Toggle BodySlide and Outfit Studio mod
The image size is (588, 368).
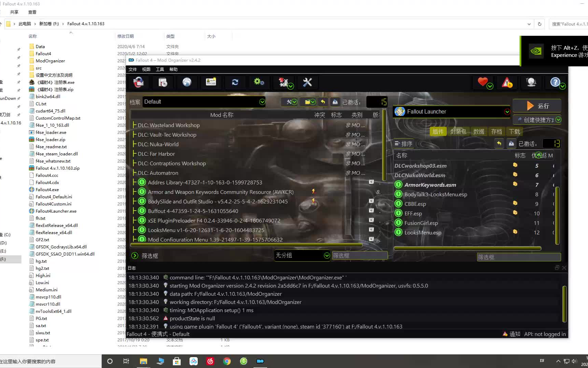coord(142,201)
